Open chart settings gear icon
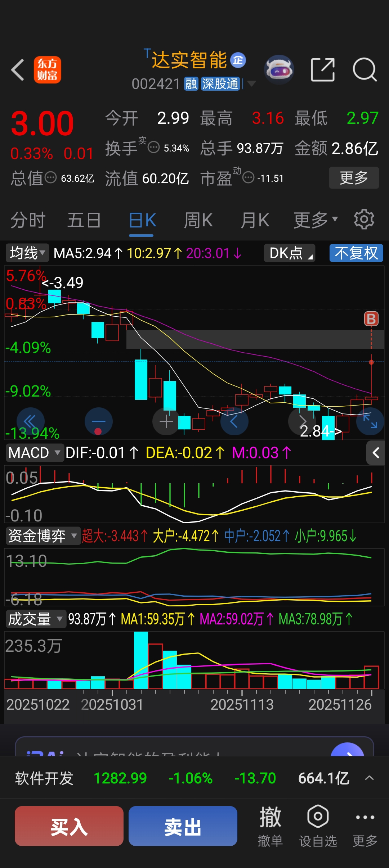Image resolution: width=389 pixels, height=868 pixels. click(364, 219)
